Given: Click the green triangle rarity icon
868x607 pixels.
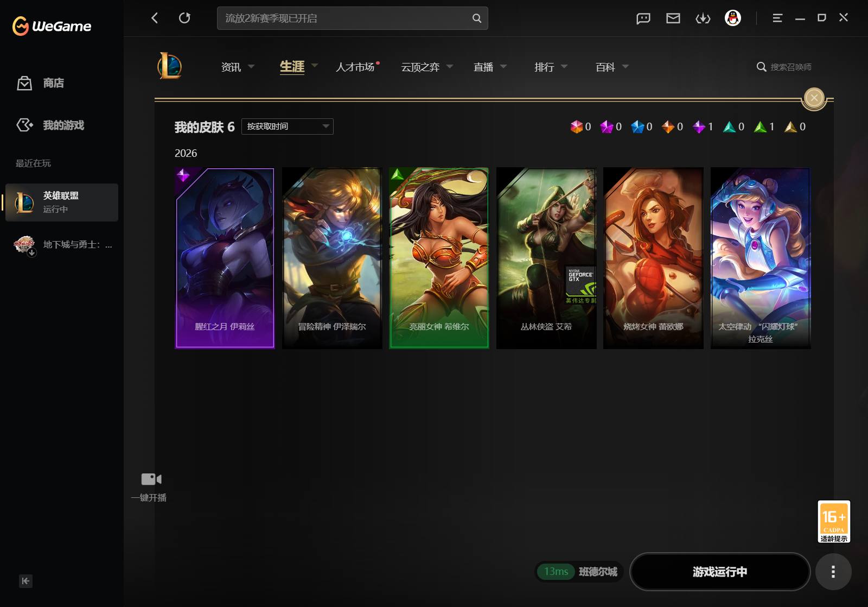Looking at the screenshot, I should [760, 127].
